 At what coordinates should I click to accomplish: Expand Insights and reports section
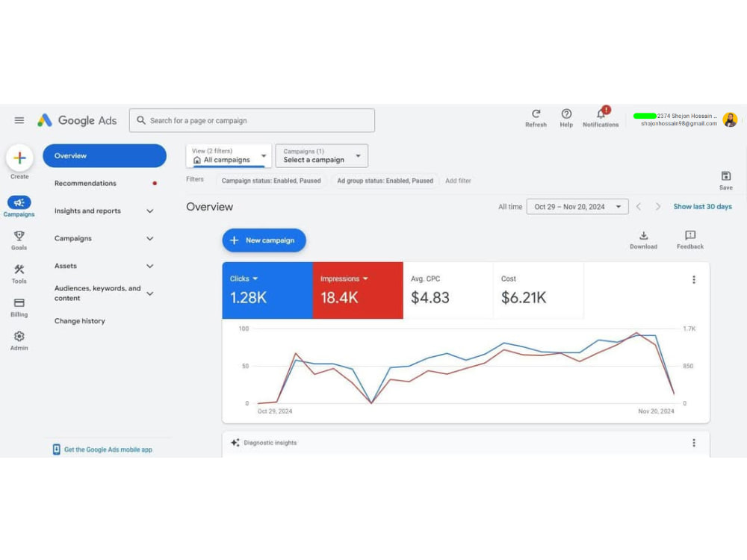150,211
